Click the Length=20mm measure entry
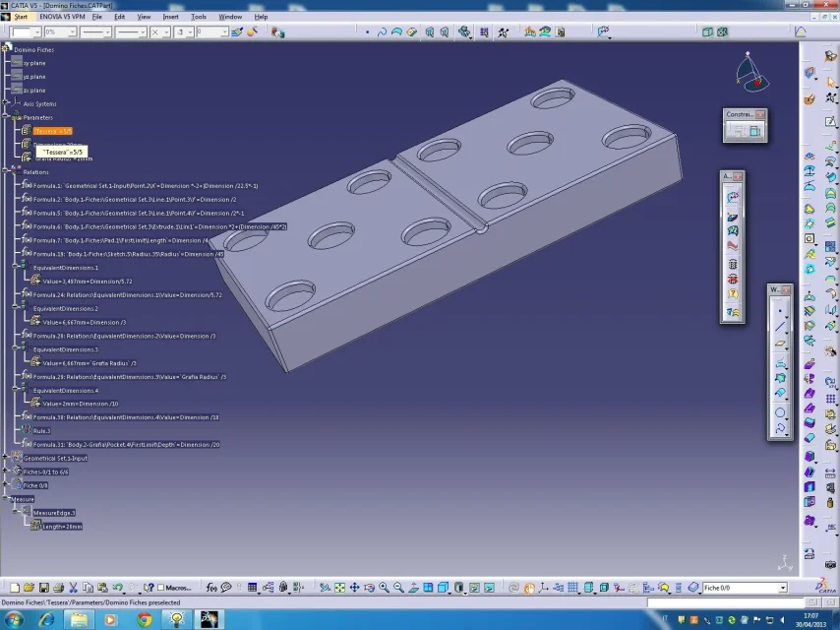Image resolution: width=840 pixels, height=630 pixels. point(62,527)
